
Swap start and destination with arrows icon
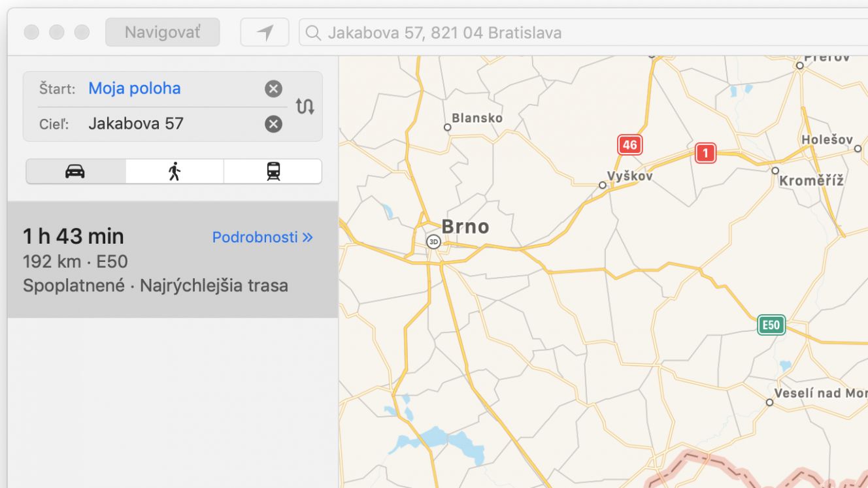tap(305, 106)
